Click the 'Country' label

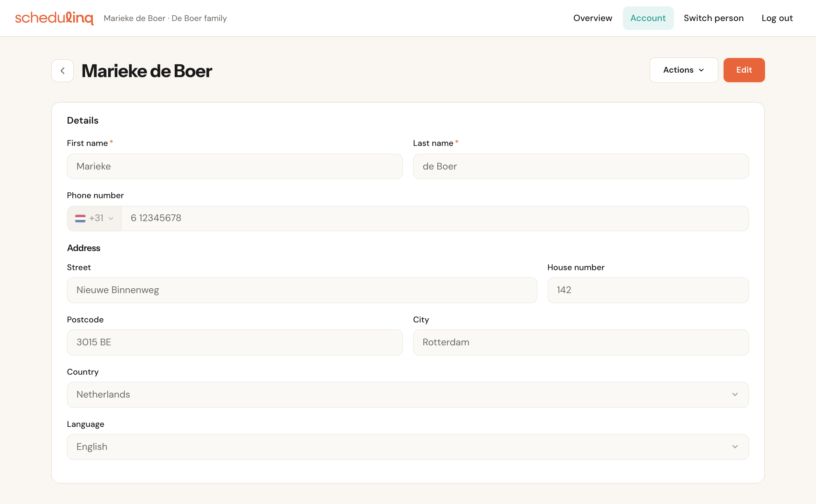tap(83, 372)
